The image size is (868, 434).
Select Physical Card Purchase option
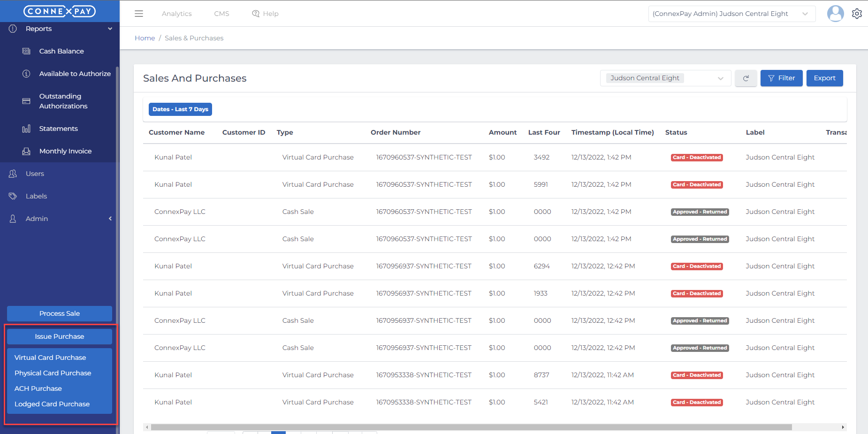(x=53, y=373)
